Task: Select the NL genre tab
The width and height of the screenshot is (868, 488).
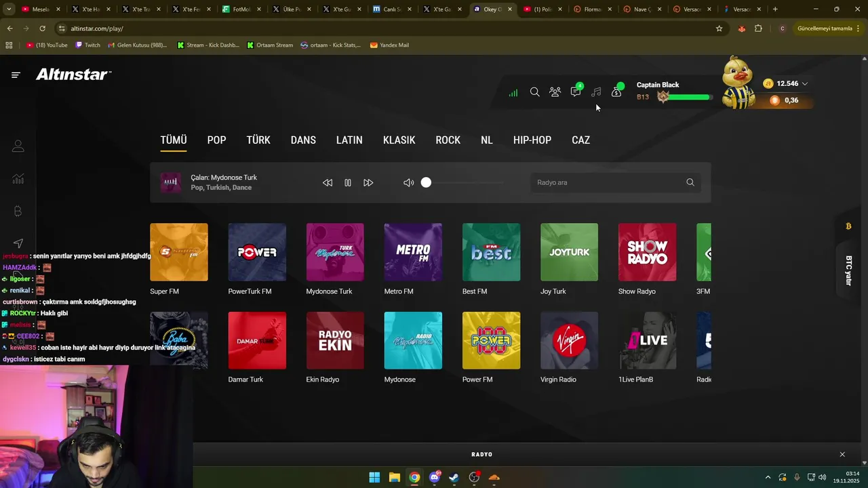Action: coord(487,140)
